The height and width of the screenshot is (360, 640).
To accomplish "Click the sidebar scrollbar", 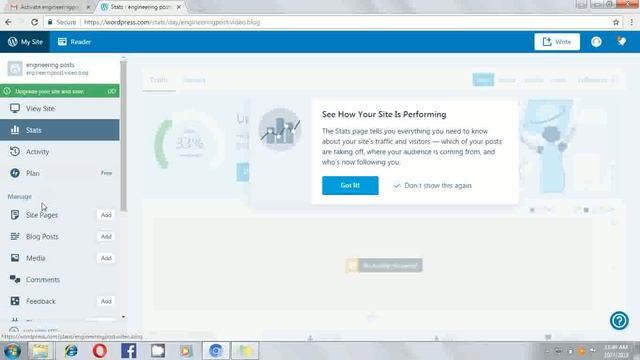I will point(123,135).
